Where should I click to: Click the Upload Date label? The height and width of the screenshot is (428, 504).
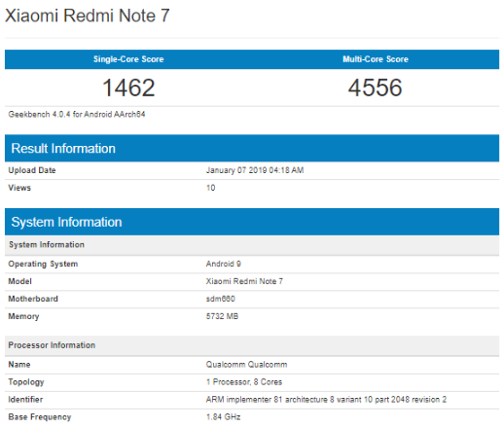click(x=32, y=170)
